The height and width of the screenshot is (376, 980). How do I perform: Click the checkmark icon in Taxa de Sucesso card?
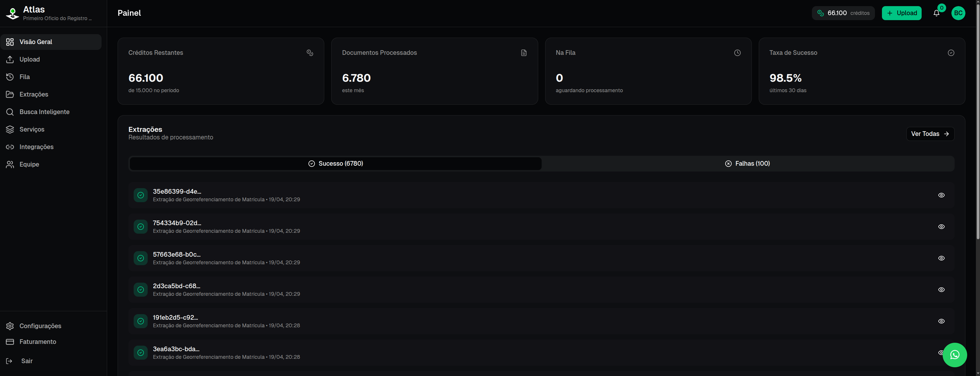[951, 53]
